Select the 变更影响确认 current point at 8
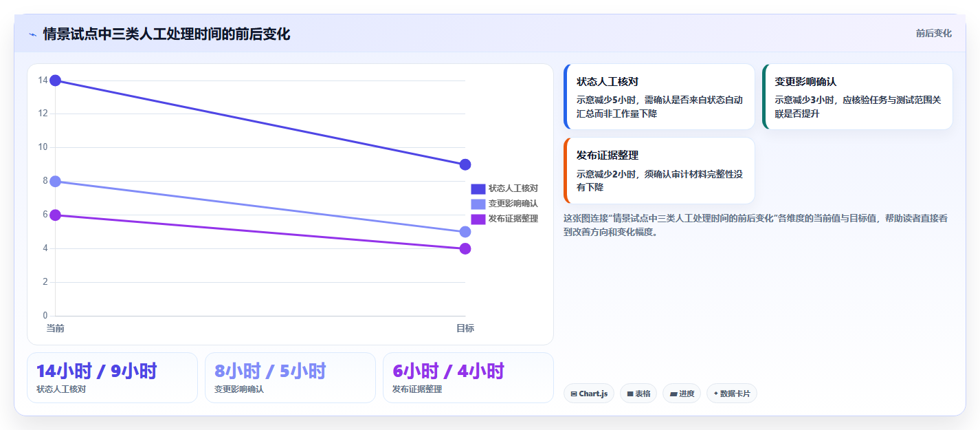This screenshot has height=430, width=980. click(x=56, y=182)
